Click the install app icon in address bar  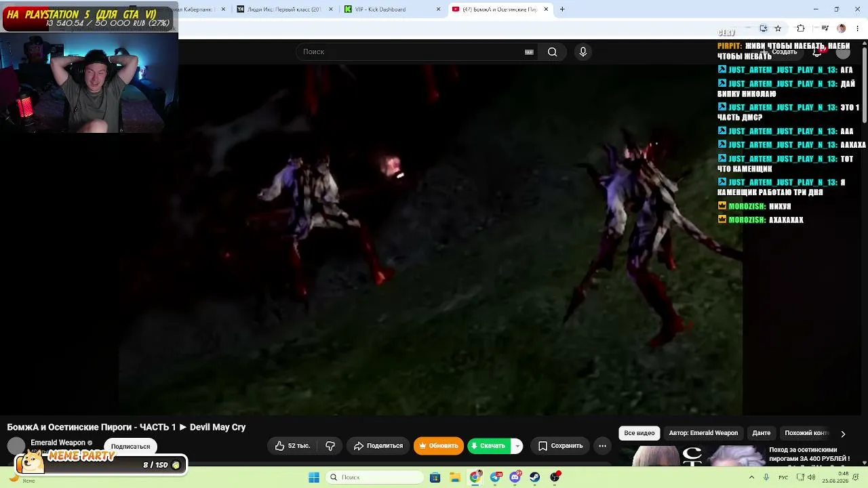point(763,28)
